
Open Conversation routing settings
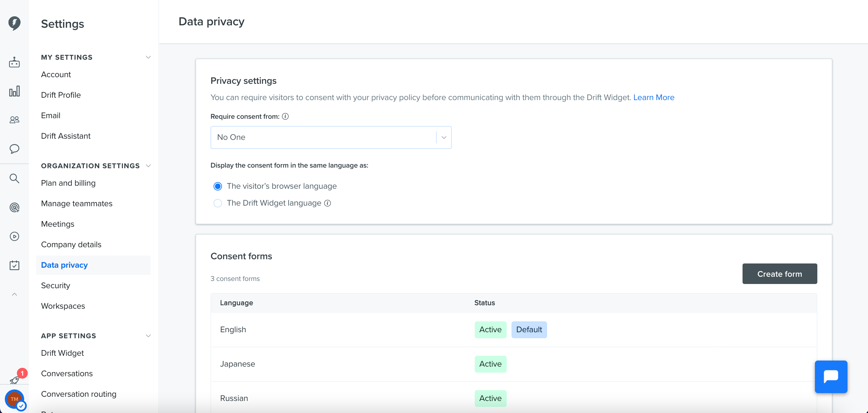(x=79, y=394)
